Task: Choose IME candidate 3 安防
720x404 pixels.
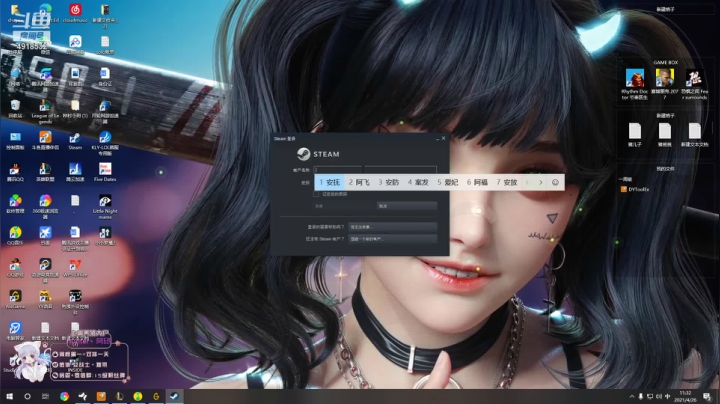Action: (x=388, y=182)
